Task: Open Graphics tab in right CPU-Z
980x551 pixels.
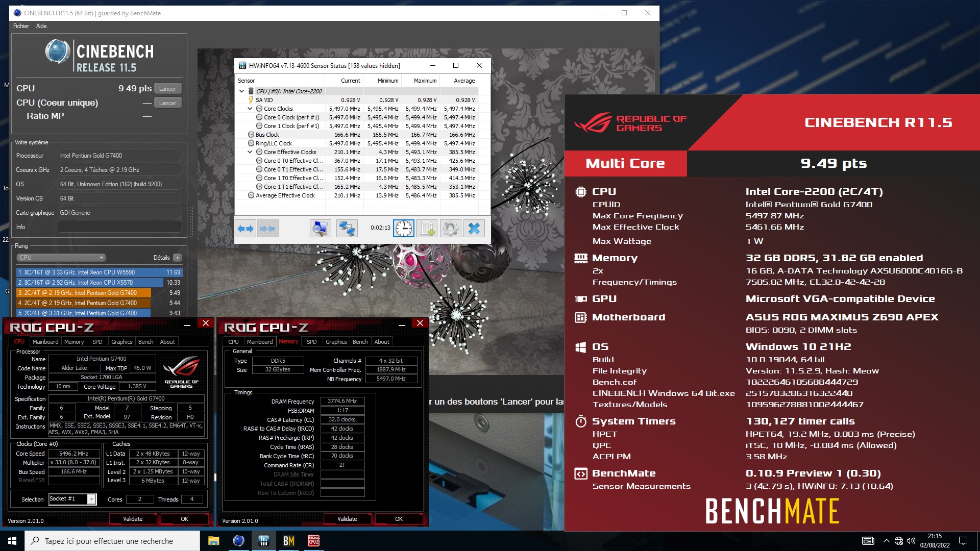Action: pyautogui.click(x=336, y=342)
